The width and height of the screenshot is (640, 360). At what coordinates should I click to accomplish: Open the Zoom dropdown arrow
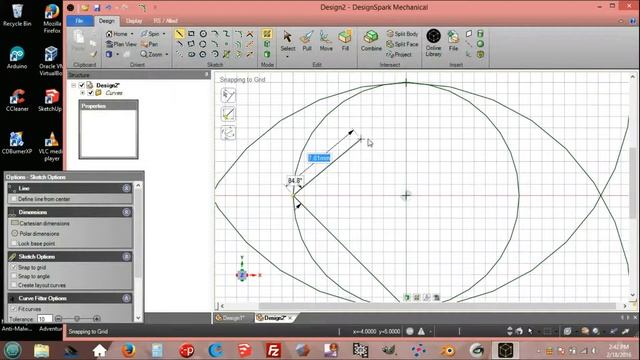pos(167,54)
